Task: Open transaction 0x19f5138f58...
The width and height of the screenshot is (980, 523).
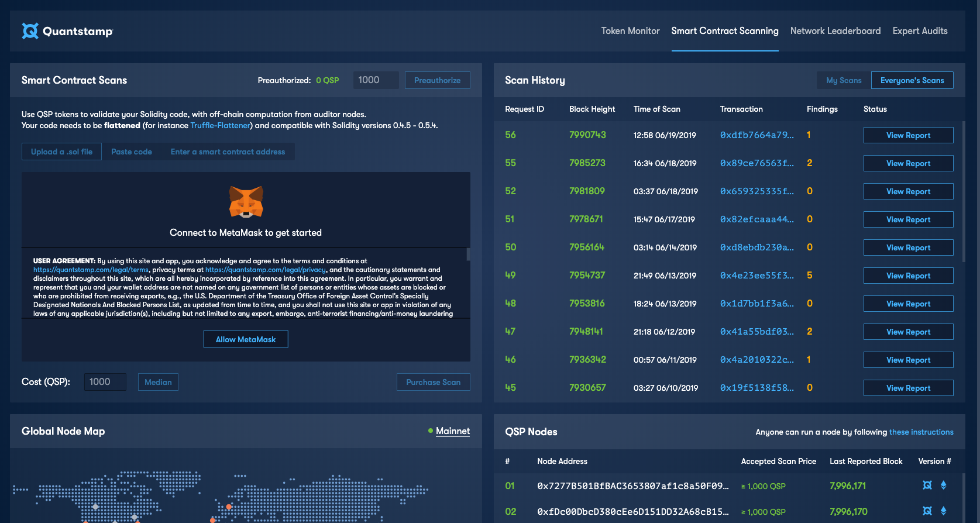Action: [x=757, y=388]
